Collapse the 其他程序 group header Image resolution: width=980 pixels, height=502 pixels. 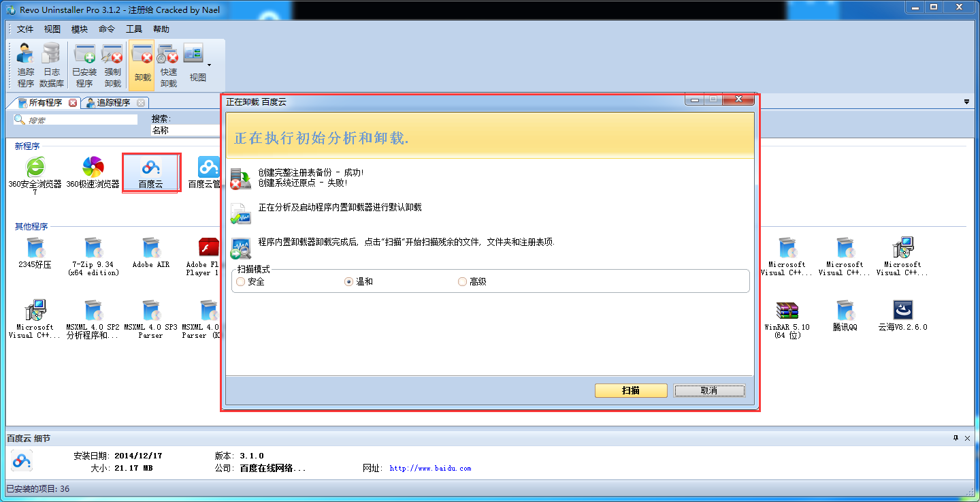pyautogui.click(x=31, y=226)
